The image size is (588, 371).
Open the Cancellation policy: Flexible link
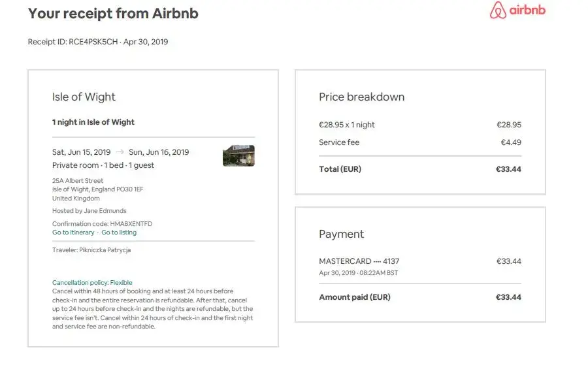tap(92, 283)
